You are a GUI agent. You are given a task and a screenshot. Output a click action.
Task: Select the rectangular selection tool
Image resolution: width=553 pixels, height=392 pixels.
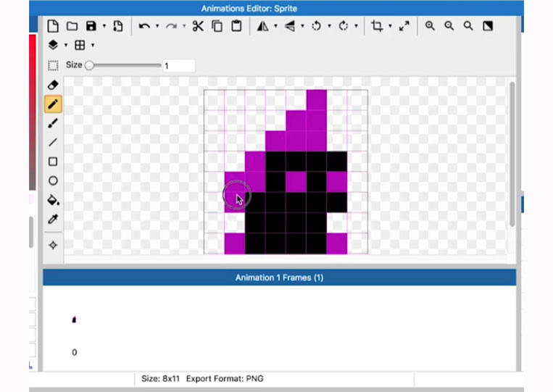click(53, 65)
